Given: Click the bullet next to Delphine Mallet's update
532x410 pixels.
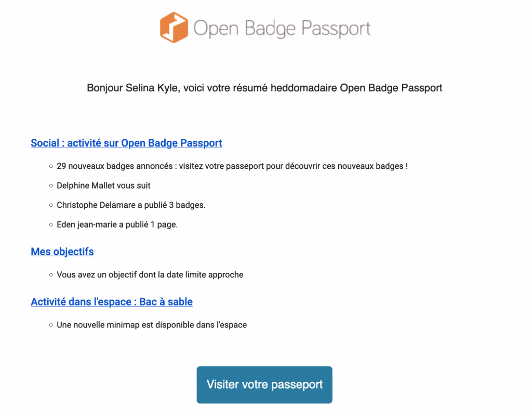Looking at the screenshot, I should click(x=50, y=186).
